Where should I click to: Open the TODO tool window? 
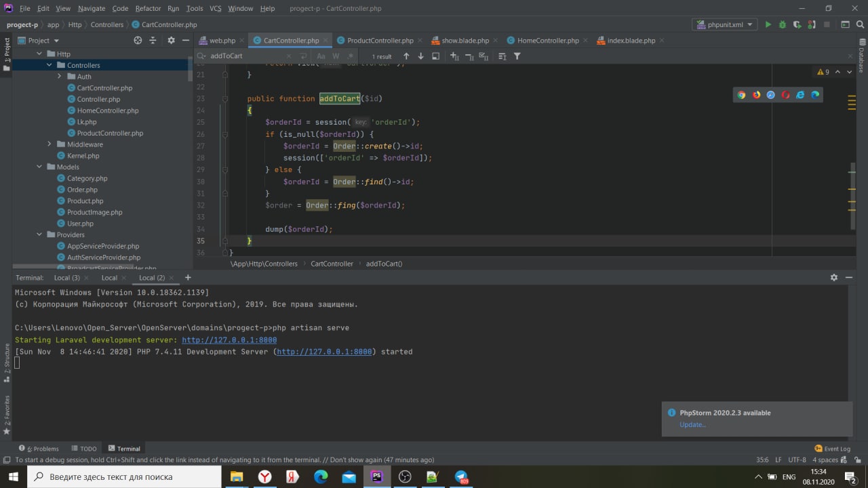(x=84, y=449)
